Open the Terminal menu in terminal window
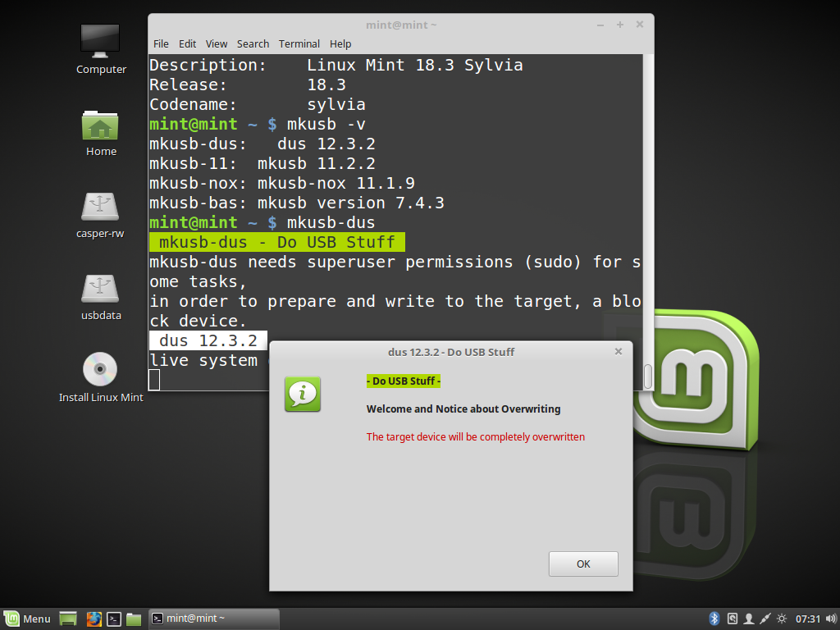Image resolution: width=840 pixels, height=630 pixels. [299, 44]
